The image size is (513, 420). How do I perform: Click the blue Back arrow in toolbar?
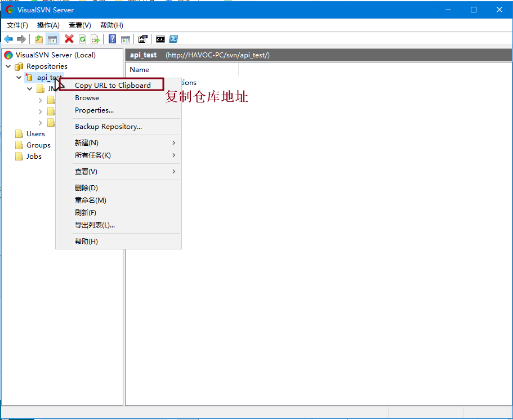8,39
